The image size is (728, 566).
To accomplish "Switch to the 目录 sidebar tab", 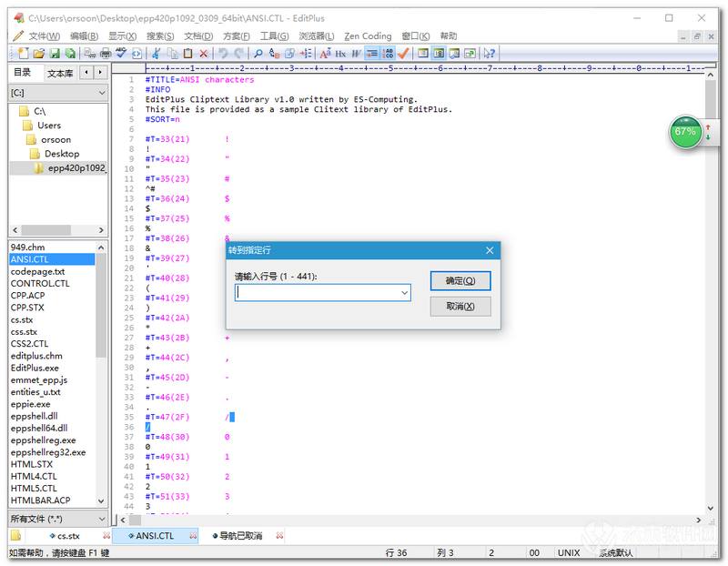I will click(x=22, y=73).
